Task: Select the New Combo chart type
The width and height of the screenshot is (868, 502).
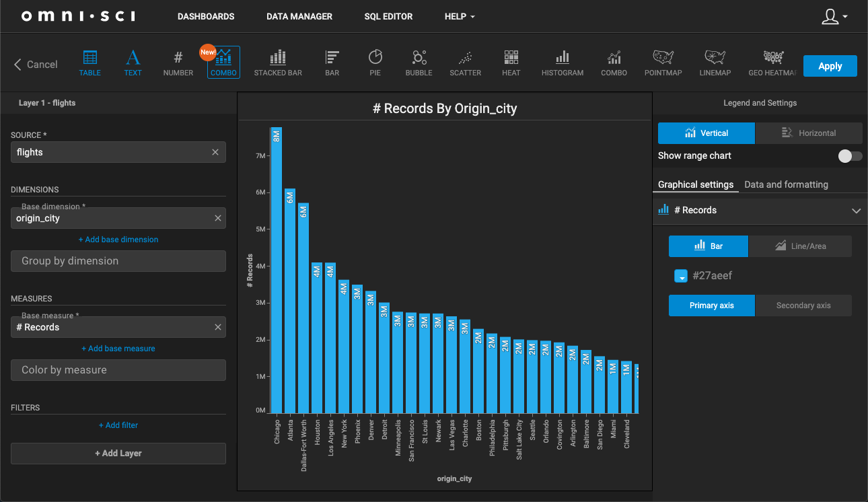Action: [x=223, y=63]
